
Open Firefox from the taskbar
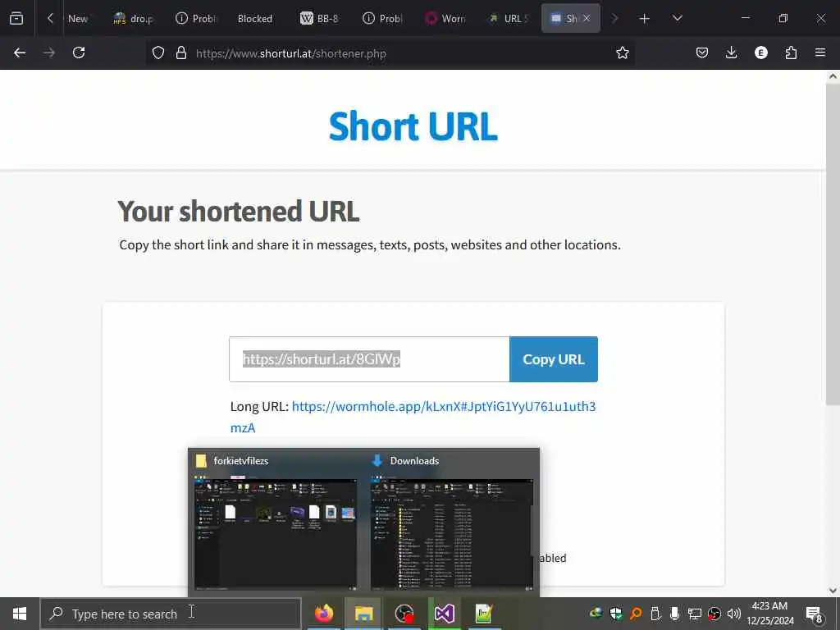click(323, 614)
